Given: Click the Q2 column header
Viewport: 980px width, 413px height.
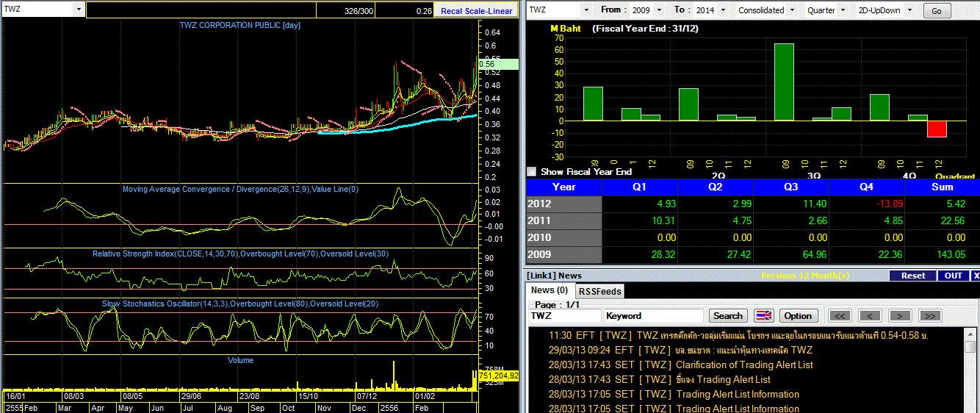Looking at the screenshot, I should 716,187.
